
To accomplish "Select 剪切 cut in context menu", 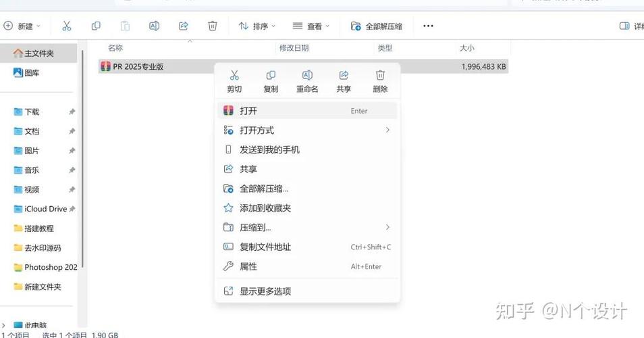I will 234,81.
